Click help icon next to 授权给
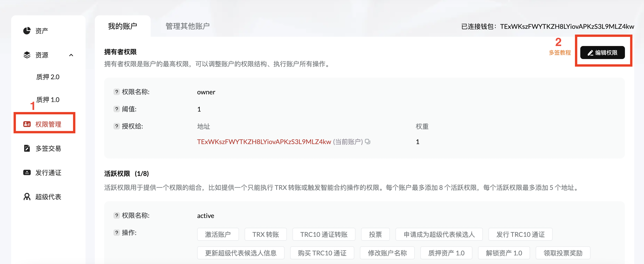 [116, 126]
